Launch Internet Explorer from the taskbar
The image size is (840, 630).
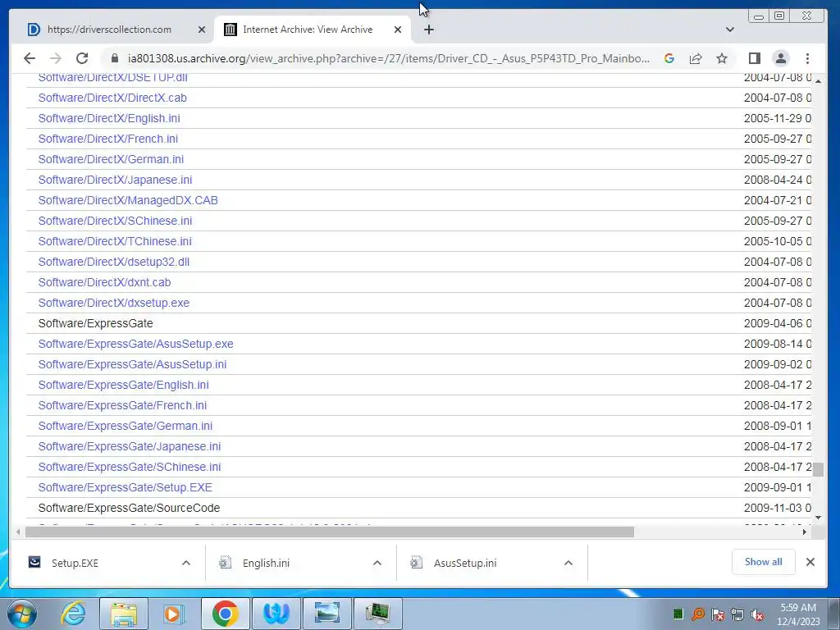pos(74,614)
